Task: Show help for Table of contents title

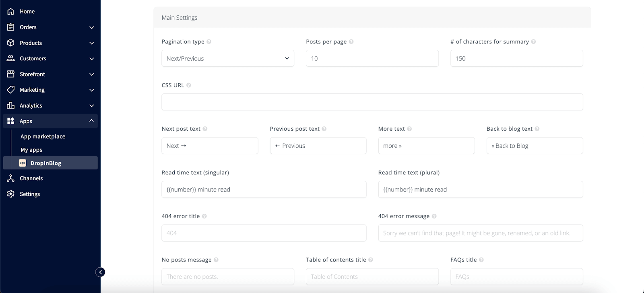Action: pyautogui.click(x=371, y=260)
